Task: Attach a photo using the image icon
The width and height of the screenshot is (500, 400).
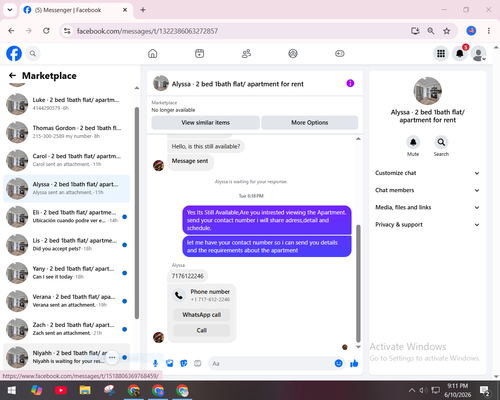Action: pos(170,363)
